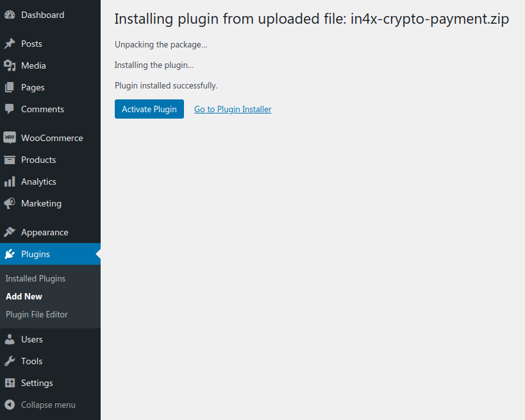The width and height of the screenshot is (525, 420).
Task: Click the Users person icon
Action: [10, 339]
